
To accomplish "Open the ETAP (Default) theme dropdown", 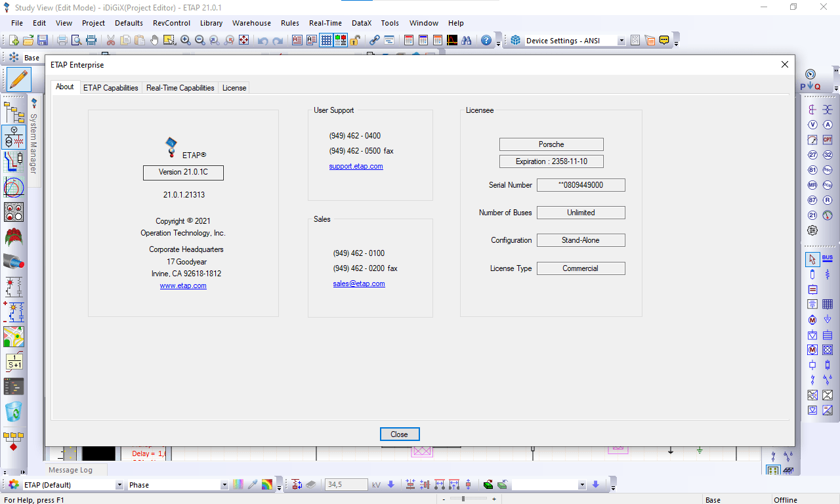I will (x=119, y=485).
